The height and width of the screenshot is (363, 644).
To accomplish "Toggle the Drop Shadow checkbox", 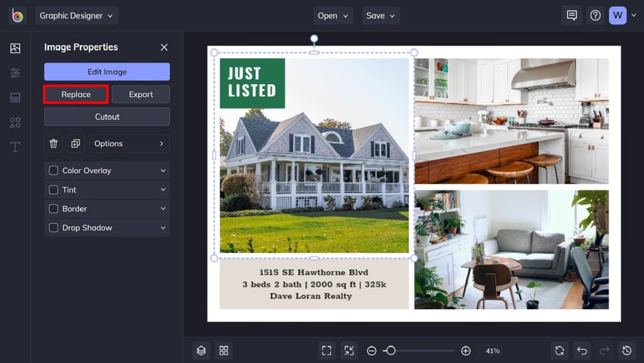I will pos(53,228).
